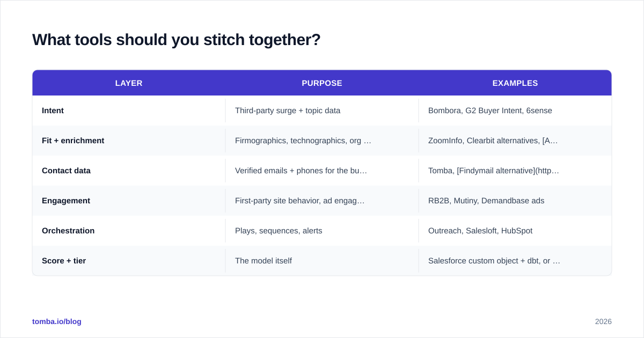Click 'Firmographics, technographics, org …' cell

click(x=303, y=141)
